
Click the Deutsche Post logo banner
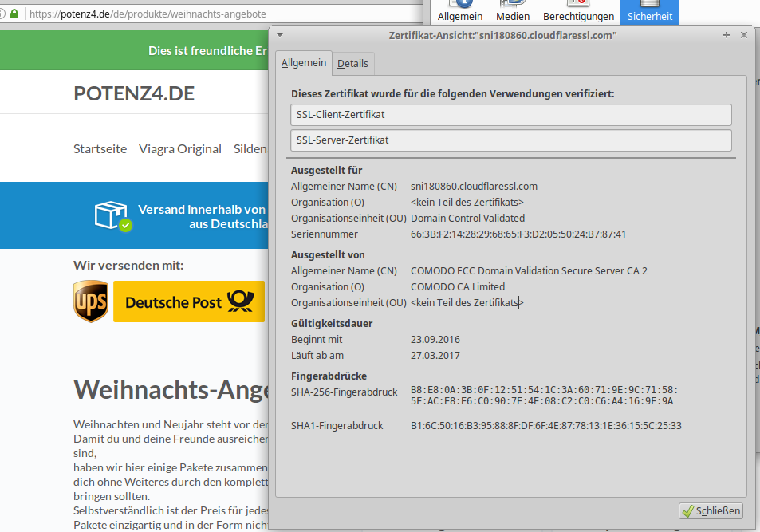tap(189, 301)
